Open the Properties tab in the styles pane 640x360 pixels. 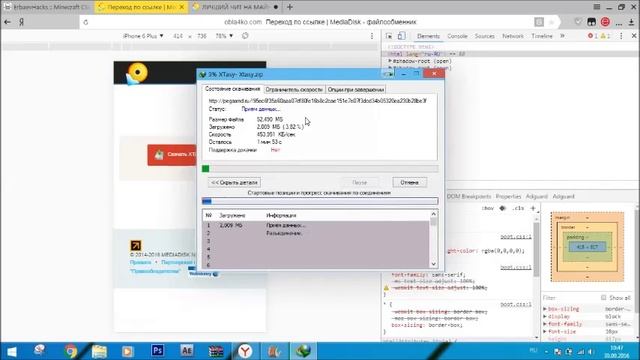(508, 196)
